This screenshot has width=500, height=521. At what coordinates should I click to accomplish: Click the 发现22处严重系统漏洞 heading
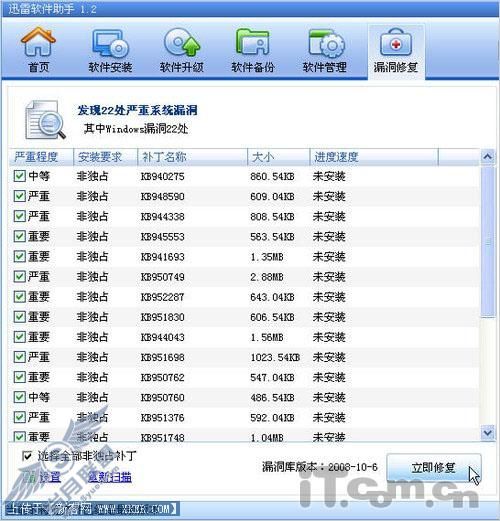pyautogui.click(x=138, y=110)
